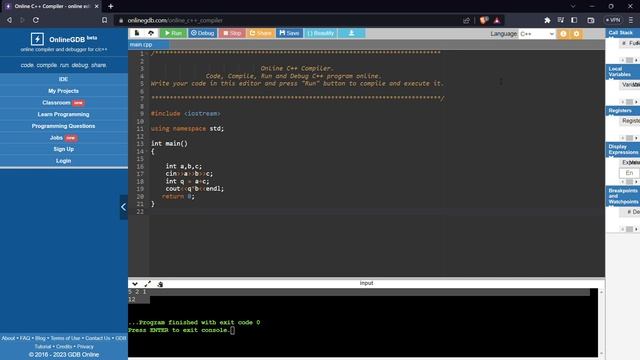Click Sign Up in the sidebar
Screen dimensions: 640x360
(63, 149)
